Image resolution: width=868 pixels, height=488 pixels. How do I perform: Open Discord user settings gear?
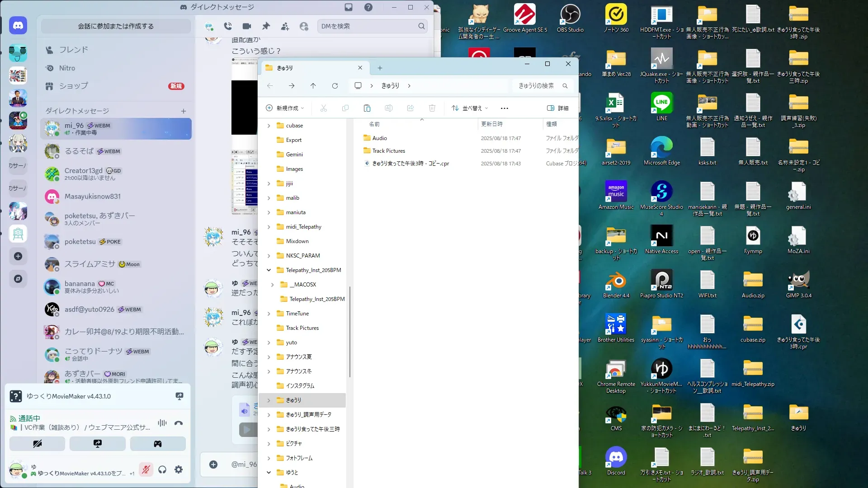pos(179,469)
